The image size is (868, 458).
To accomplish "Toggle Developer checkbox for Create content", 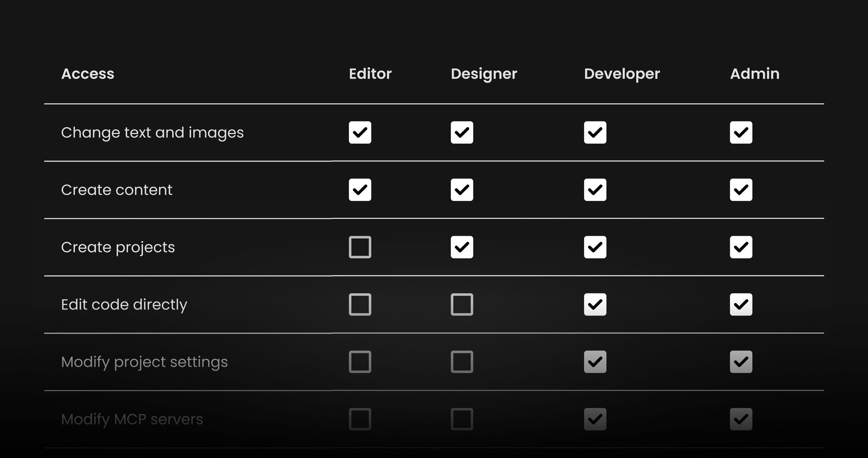I will click(x=595, y=190).
